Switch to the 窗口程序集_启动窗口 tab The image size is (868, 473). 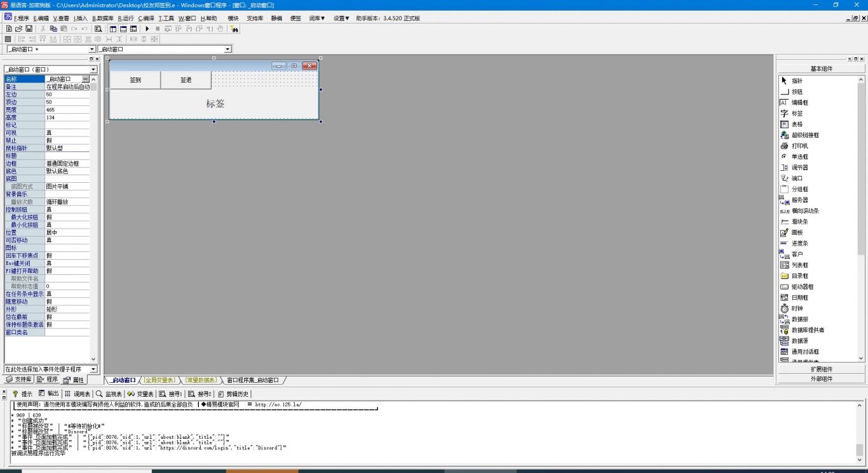click(253, 380)
